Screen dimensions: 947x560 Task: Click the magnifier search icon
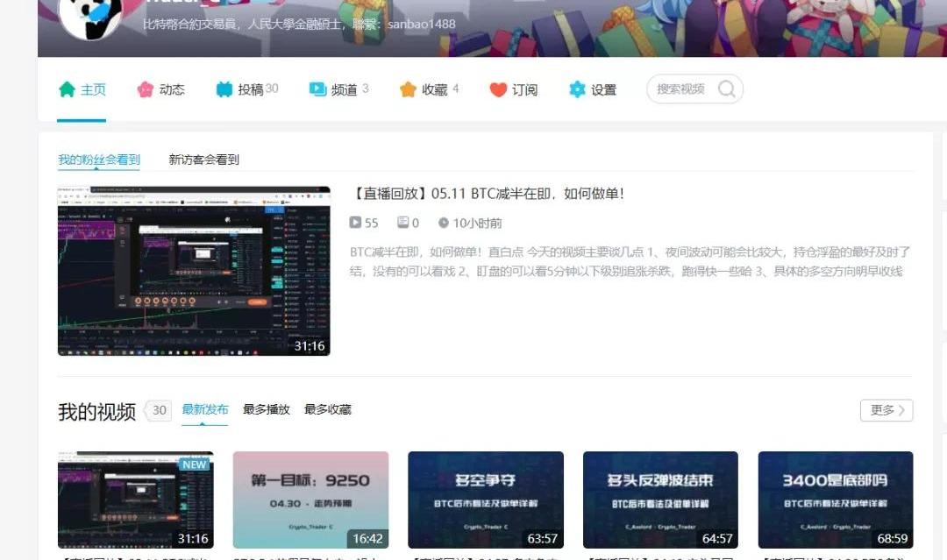726,89
